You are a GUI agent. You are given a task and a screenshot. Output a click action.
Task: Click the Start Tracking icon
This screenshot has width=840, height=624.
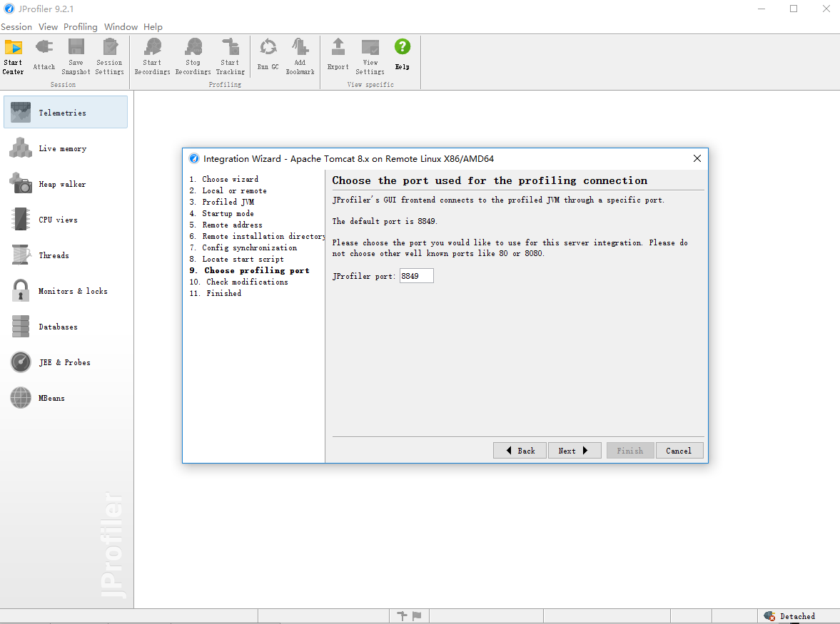pyautogui.click(x=231, y=57)
